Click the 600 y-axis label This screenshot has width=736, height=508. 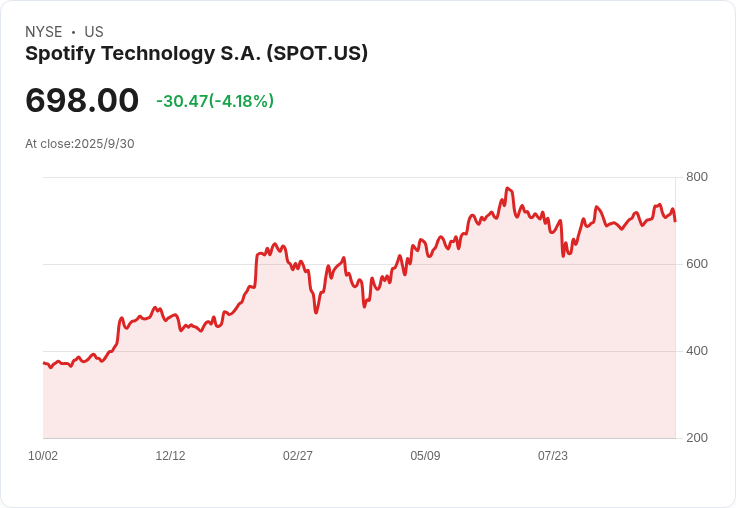point(696,264)
